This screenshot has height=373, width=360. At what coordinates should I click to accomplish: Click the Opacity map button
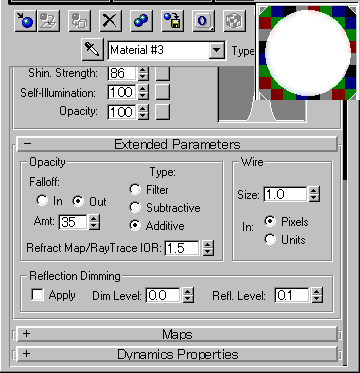pos(163,112)
